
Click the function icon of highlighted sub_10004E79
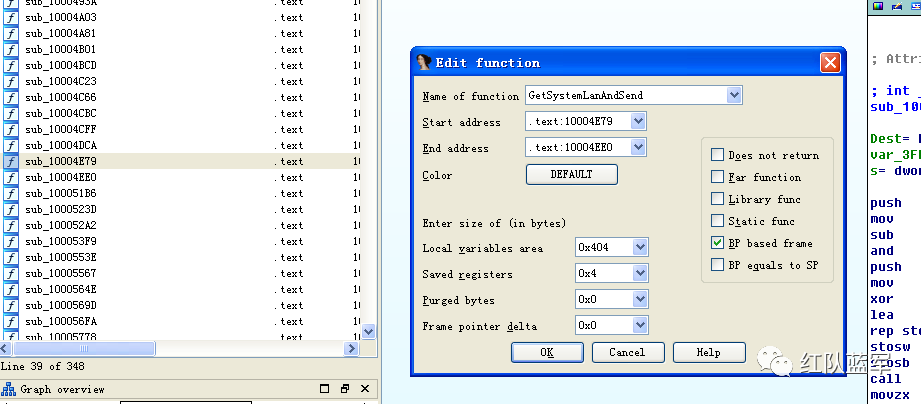pos(11,161)
